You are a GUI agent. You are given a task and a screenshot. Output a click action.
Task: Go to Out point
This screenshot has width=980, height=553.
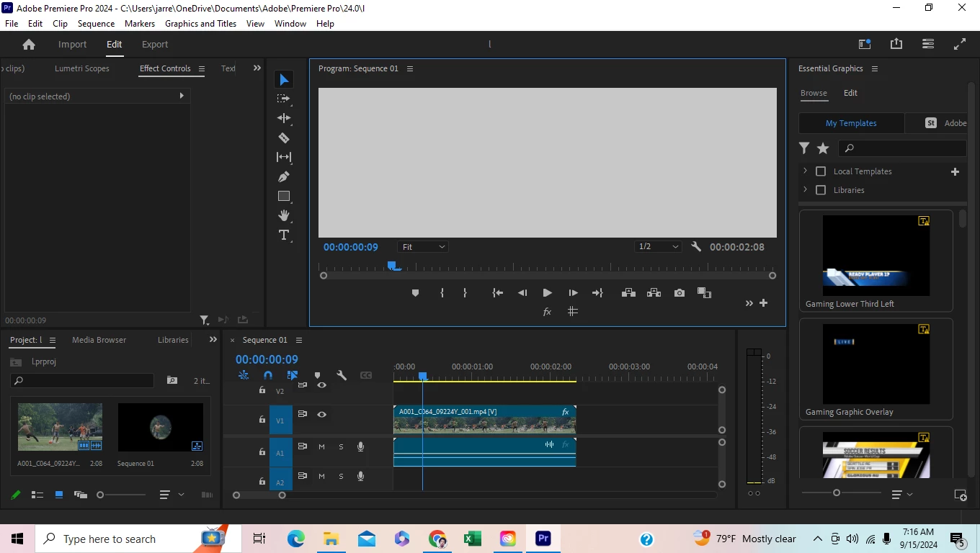coord(597,293)
